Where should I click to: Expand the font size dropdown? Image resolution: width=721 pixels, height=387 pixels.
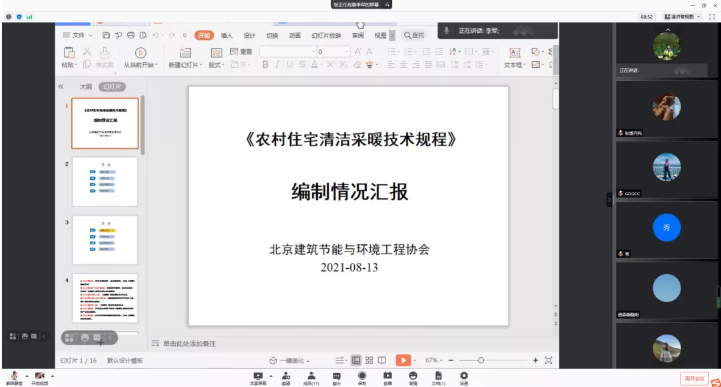347,51
